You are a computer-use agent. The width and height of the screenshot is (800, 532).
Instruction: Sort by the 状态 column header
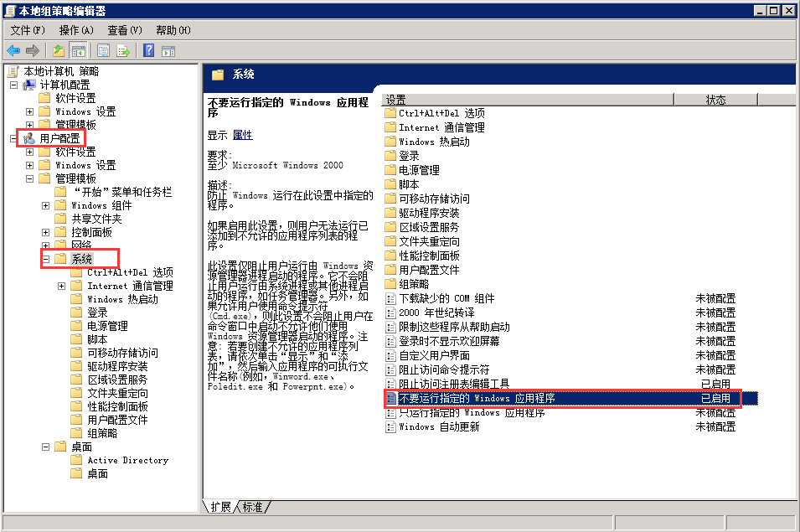716,100
